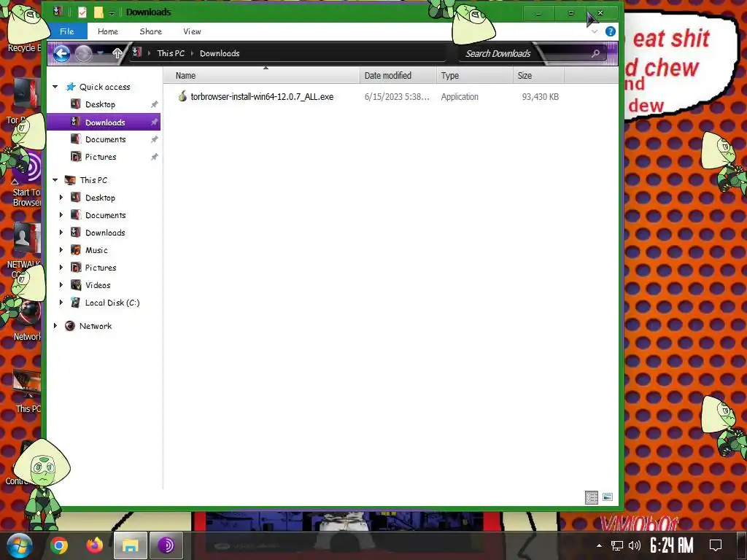Switch to the View ribbon tab
Viewport: 747px width, 560px height.
(x=192, y=31)
